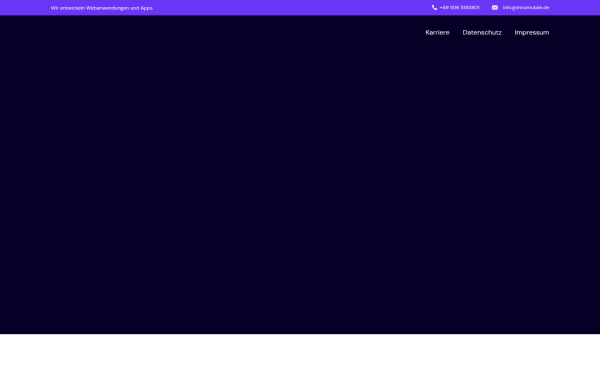Image resolution: width=600 pixels, height=375 pixels.
Task: Go to the Impressum page
Action: (x=532, y=33)
